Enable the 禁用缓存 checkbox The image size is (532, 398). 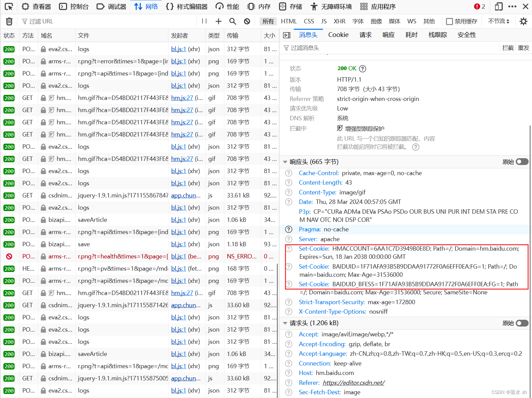[450, 22]
